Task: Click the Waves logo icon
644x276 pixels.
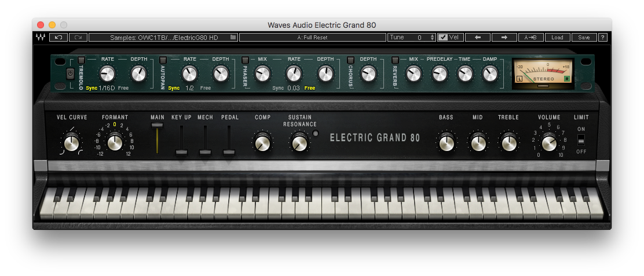Action: click(x=41, y=37)
